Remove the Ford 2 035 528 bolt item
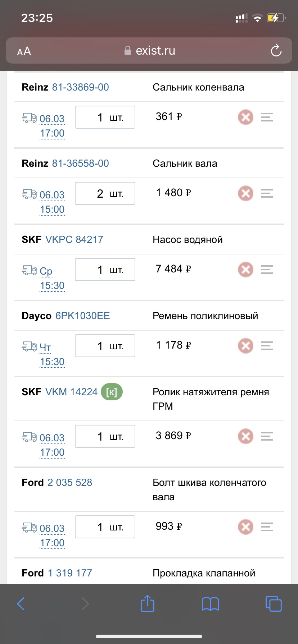The image size is (298, 644). tap(246, 527)
